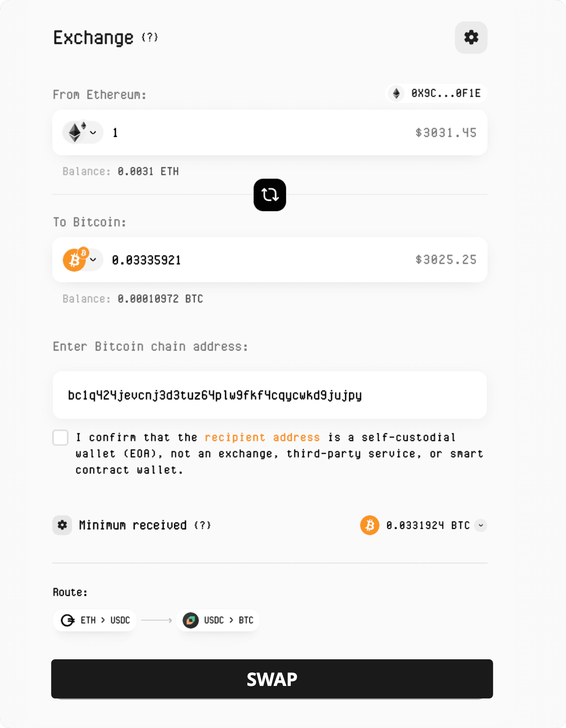Viewport: 566px width, 728px height.
Task: Click the Ethereum token logo
Action: click(x=76, y=132)
